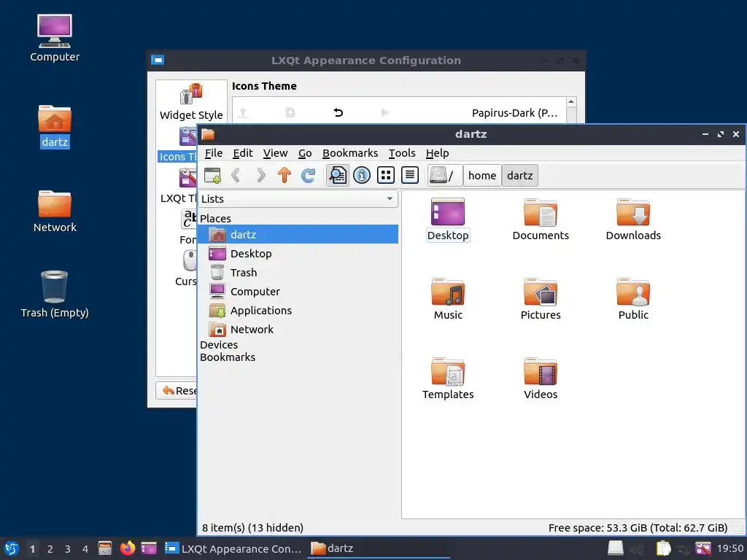
Task: Open the Tools menu
Action: click(402, 153)
